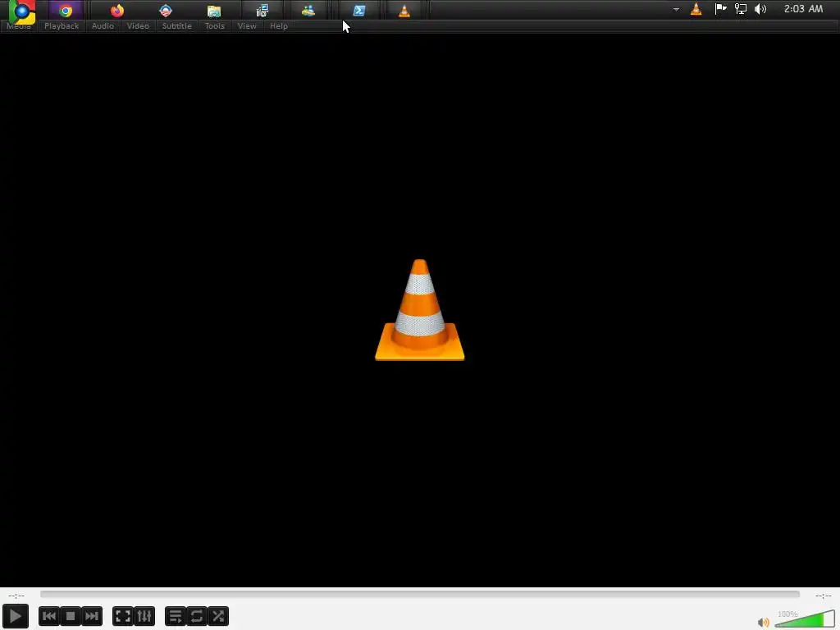The image size is (840, 630).
Task: Open the Video menu
Action: point(138,25)
